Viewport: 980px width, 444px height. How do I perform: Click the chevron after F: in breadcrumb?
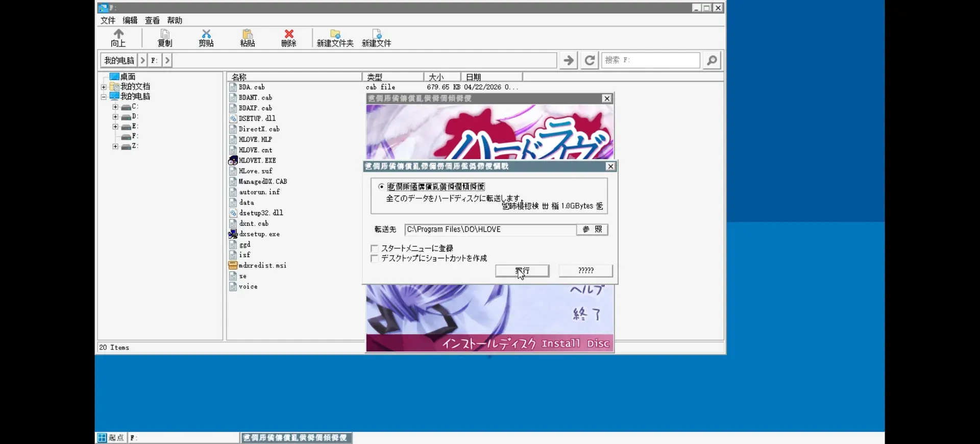pyautogui.click(x=167, y=60)
